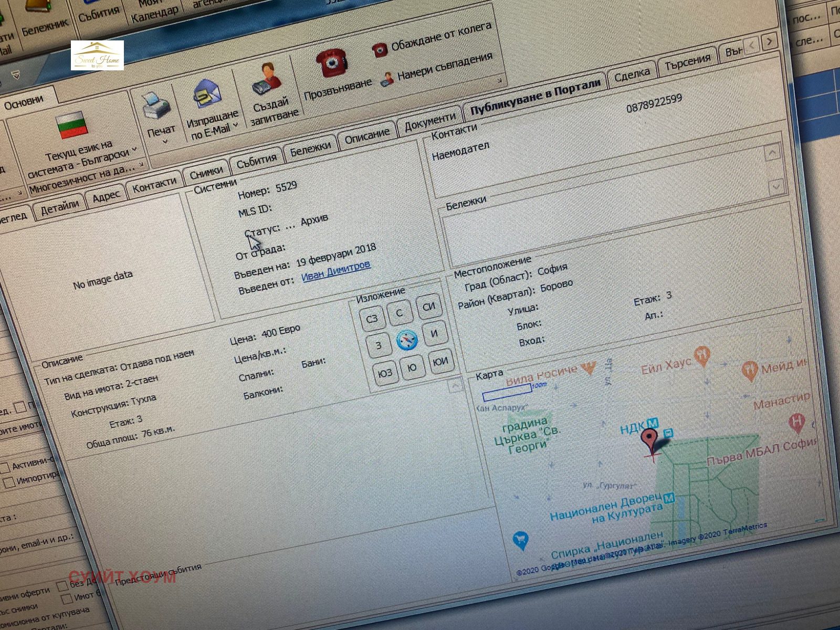The image size is (840, 630).
Task: Click the compass icon in Изложение
Action: (x=406, y=340)
